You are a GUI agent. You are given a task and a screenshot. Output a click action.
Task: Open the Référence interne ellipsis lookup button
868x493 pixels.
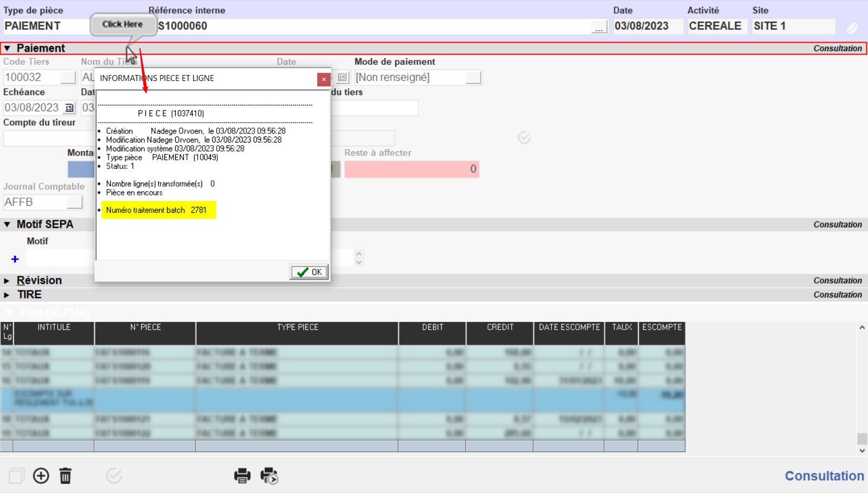pos(599,28)
